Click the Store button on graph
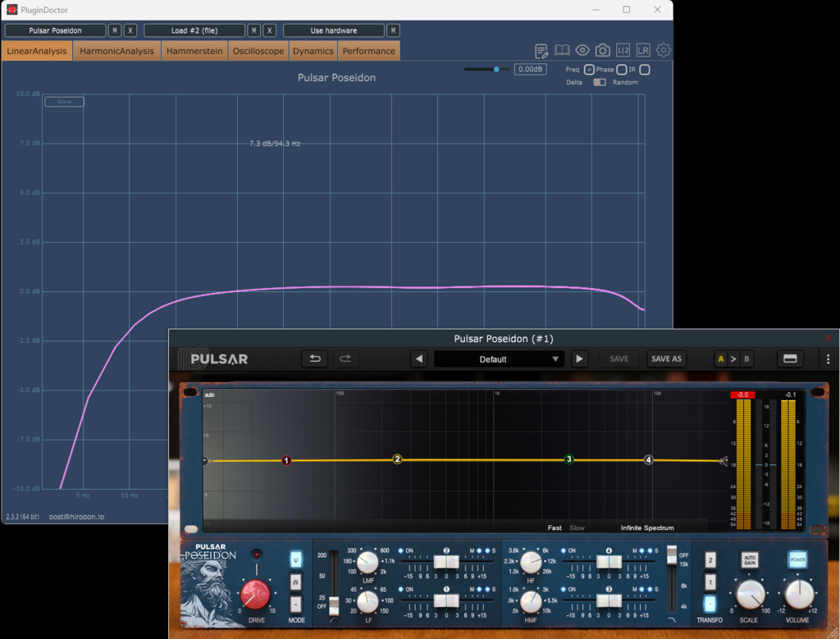 click(64, 102)
